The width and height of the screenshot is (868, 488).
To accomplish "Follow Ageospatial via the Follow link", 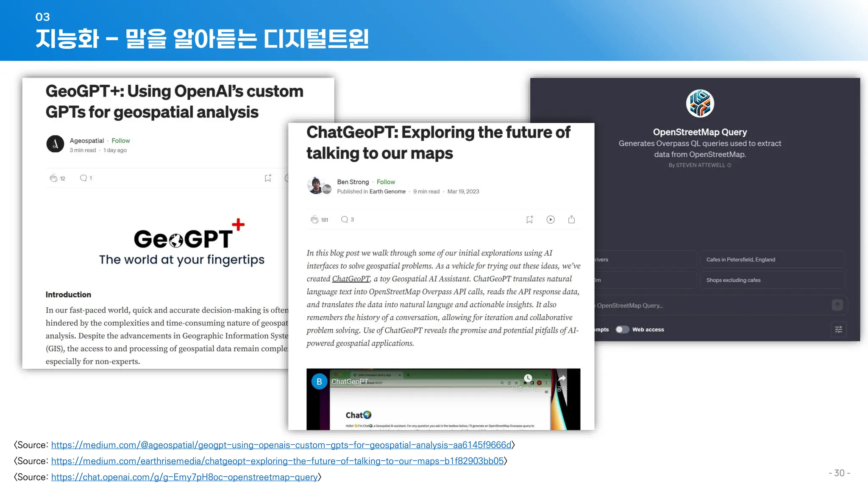I will 121,141.
